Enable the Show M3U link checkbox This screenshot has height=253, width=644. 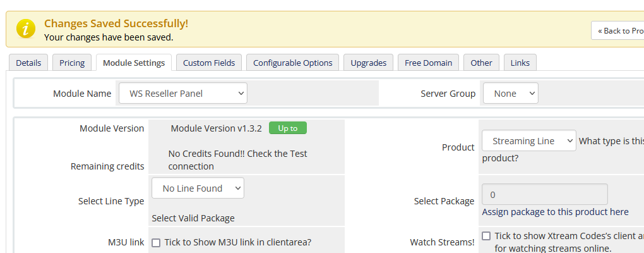tap(156, 243)
